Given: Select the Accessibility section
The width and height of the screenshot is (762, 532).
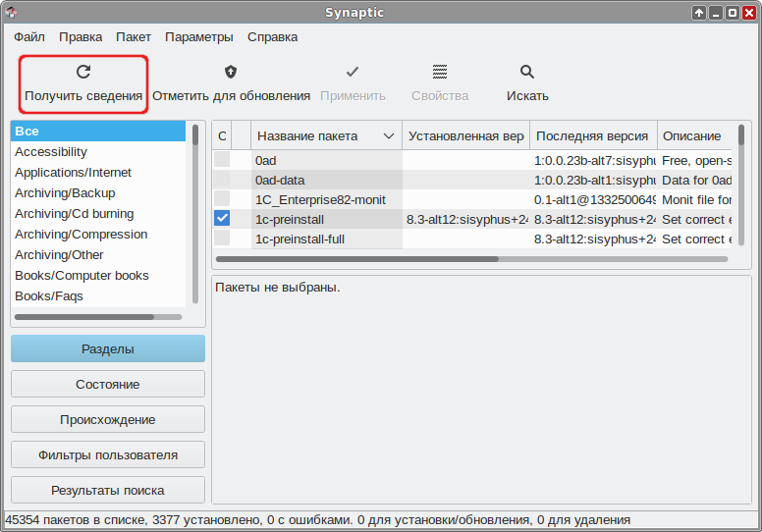Looking at the screenshot, I should coord(98,151).
